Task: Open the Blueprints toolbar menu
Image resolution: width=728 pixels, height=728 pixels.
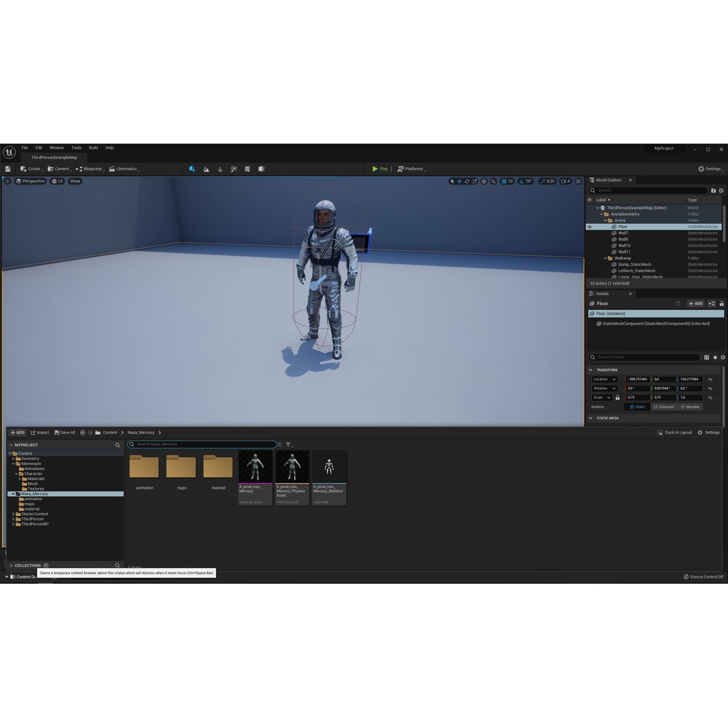Action: coord(91,169)
